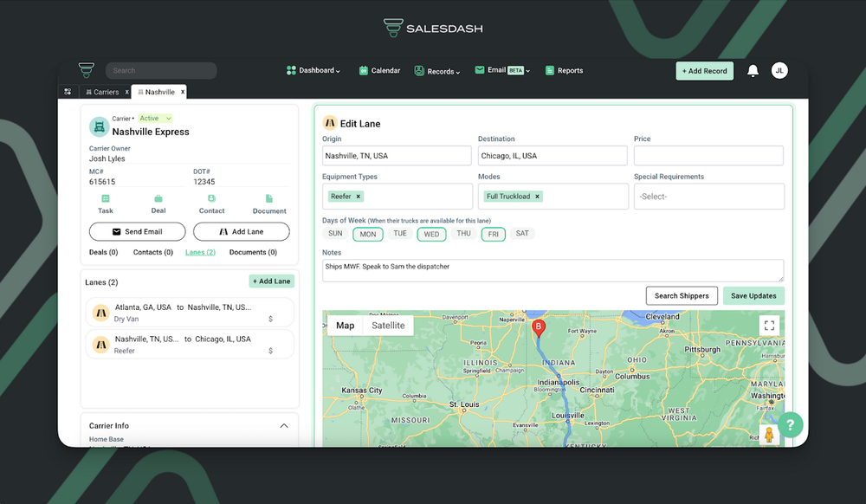This screenshot has height=504, width=866.
Task: Toggle SUN availability day
Action: 335,234
